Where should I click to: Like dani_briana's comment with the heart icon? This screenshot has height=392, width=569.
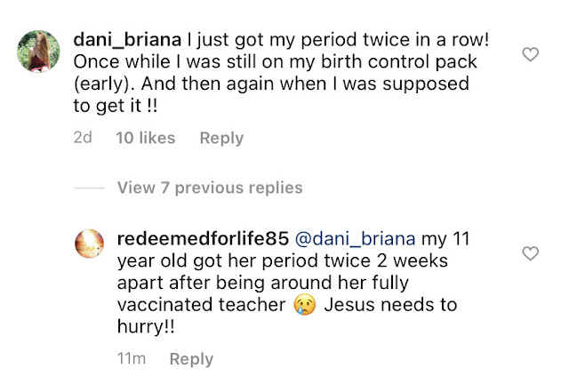[530, 54]
